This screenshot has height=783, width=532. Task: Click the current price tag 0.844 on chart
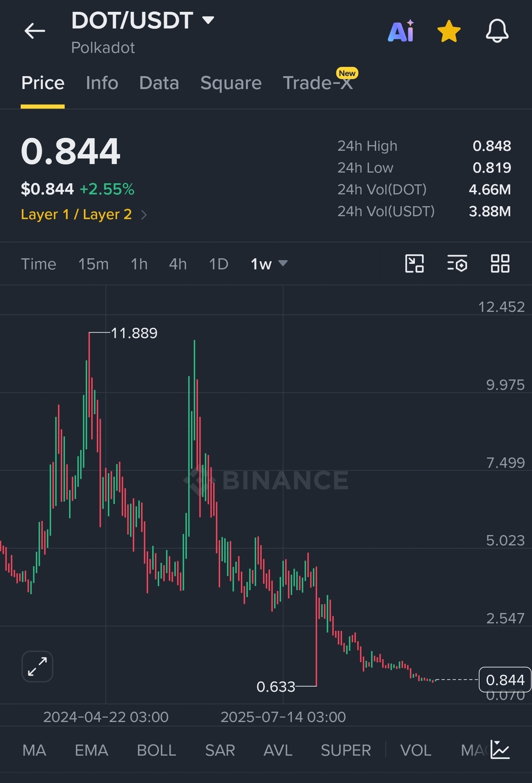click(x=505, y=680)
